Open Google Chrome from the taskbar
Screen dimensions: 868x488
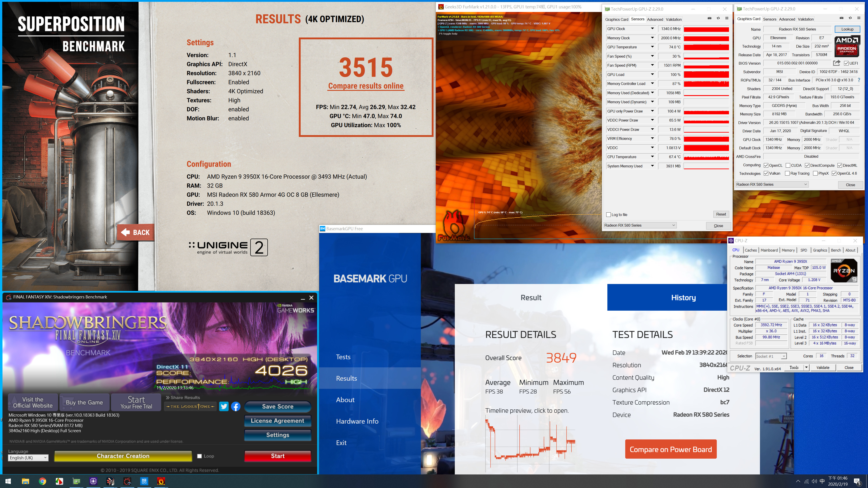[42, 481]
